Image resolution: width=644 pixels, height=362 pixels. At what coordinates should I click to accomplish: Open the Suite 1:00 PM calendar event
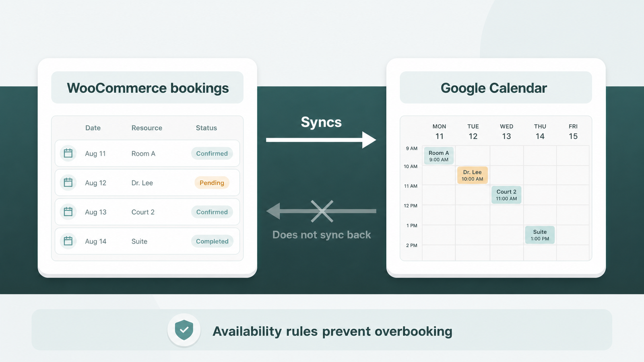coord(540,235)
